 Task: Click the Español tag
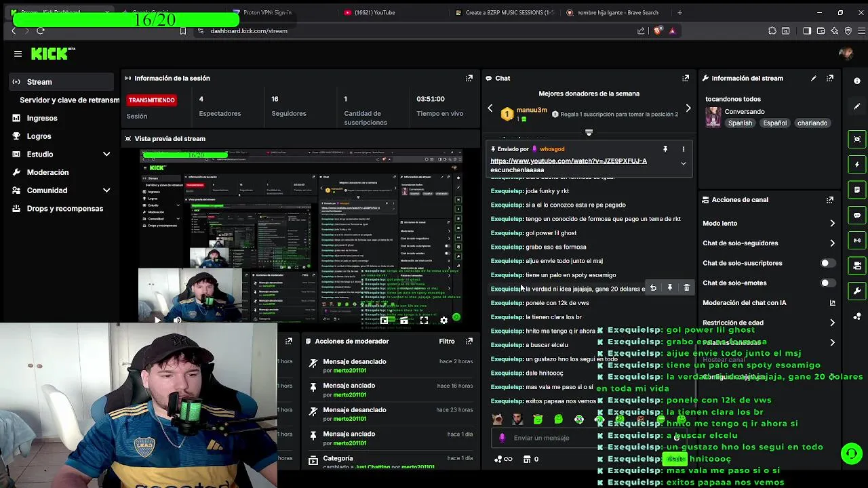tap(774, 123)
